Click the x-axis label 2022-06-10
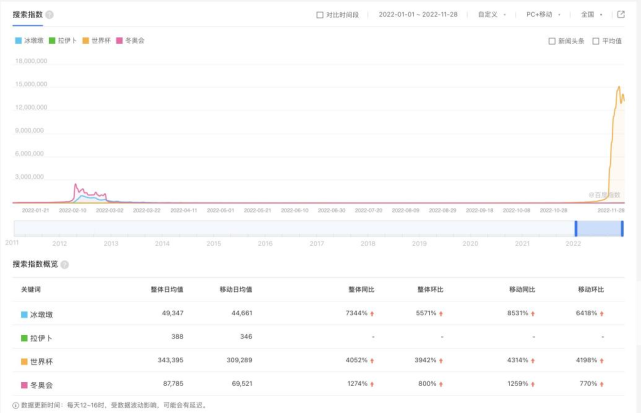Screen dimensions: 641x413 (x=294, y=210)
